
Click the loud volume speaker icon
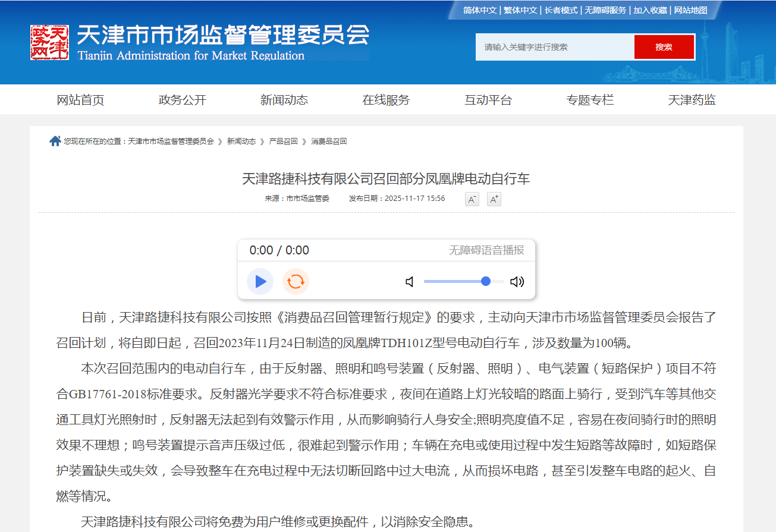[x=517, y=282]
